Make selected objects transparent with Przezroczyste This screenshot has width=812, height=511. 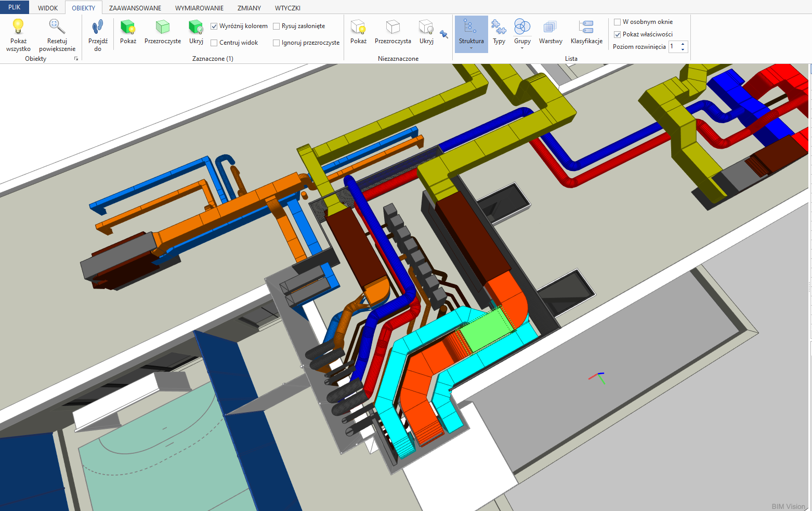163,27
